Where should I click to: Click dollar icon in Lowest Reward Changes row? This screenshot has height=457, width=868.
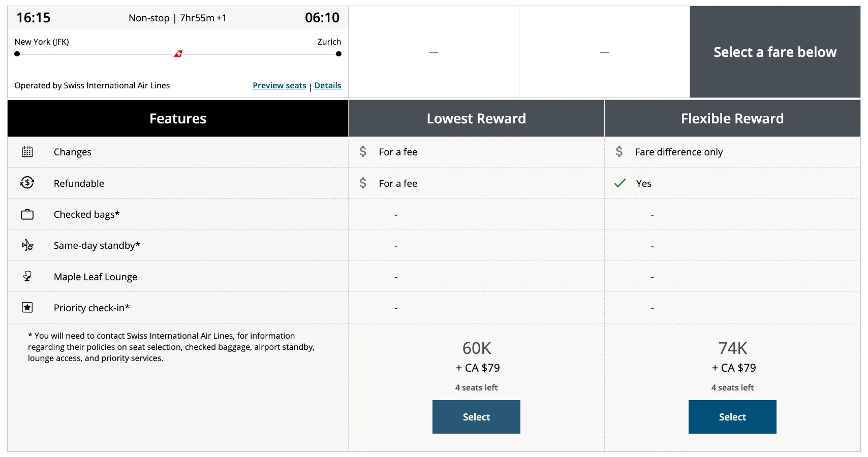[363, 151]
